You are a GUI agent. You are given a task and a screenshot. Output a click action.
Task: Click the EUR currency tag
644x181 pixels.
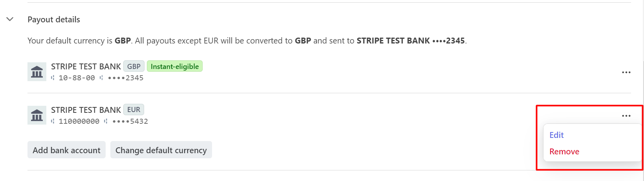(x=134, y=110)
